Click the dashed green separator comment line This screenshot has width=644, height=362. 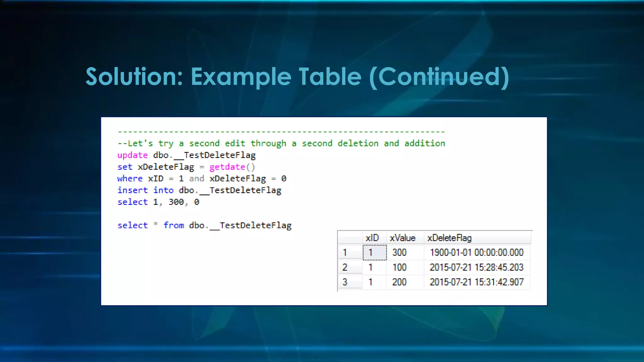(x=282, y=132)
